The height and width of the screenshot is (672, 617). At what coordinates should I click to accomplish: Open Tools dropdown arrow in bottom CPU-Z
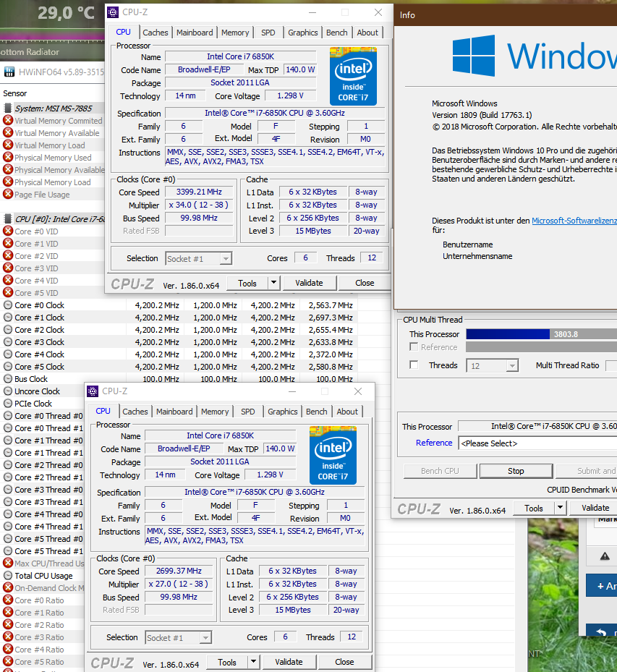[x=254, y=662]
